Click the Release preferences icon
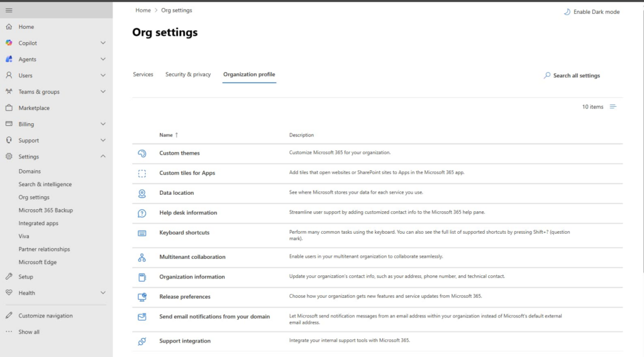Viewport: 644px width, 357px height. [x=142, y=297]
